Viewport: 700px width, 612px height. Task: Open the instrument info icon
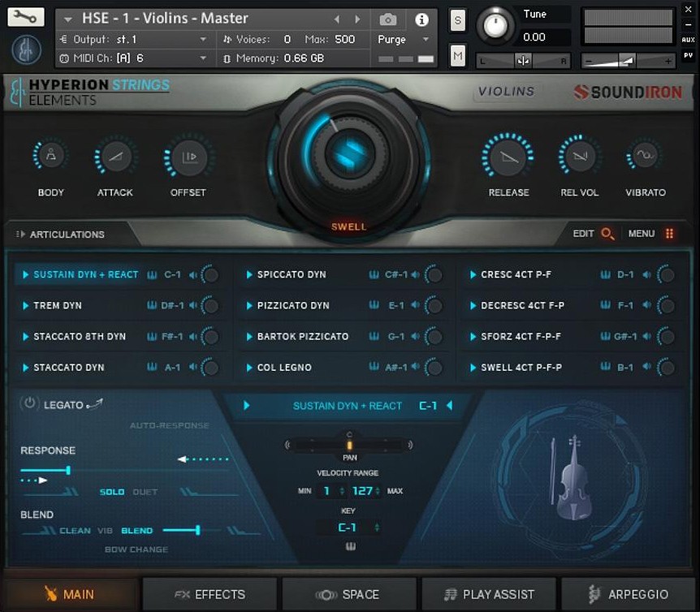421,19
